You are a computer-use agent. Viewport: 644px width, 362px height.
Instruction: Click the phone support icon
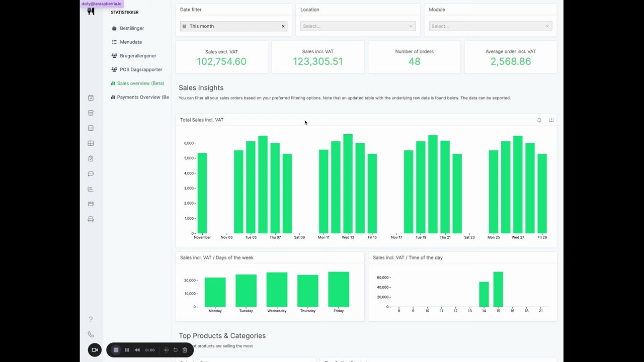[91, 334]
